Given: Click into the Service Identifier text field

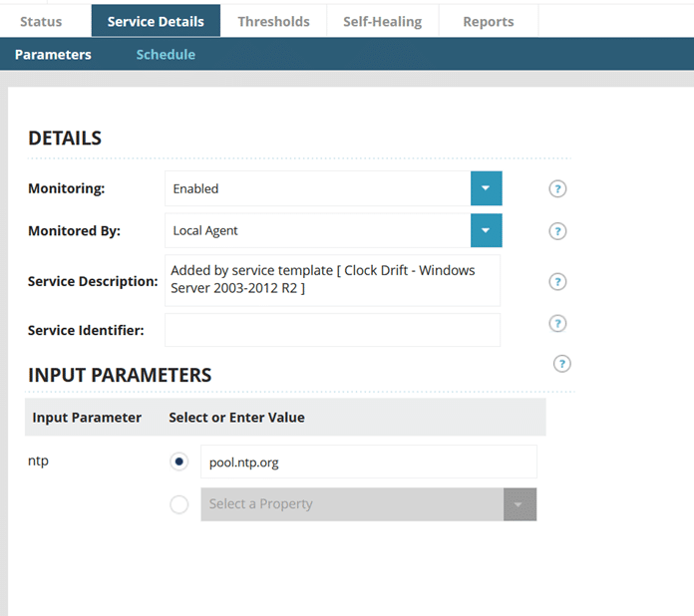Looking at the screenshot, I should [332, 330].
